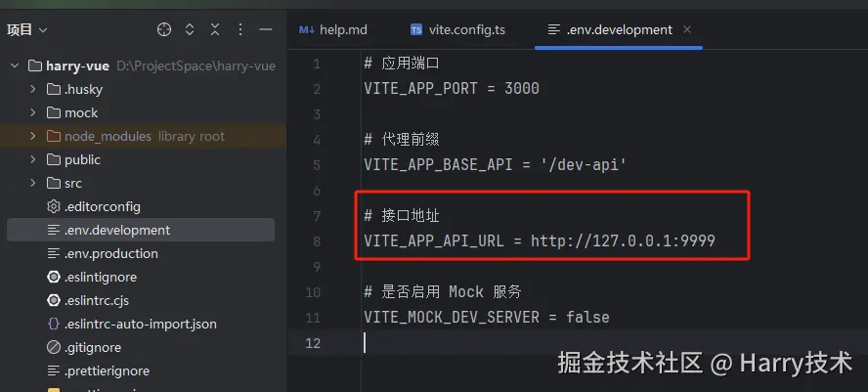Expand the mock folder
The width and height of the screenshot is (868, 392).
(32, 112)
